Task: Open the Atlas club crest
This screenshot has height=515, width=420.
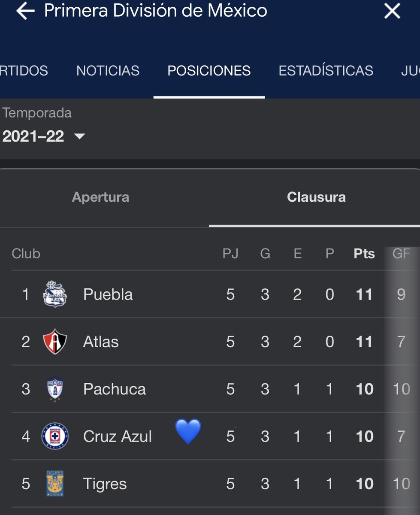Action: 55,342
